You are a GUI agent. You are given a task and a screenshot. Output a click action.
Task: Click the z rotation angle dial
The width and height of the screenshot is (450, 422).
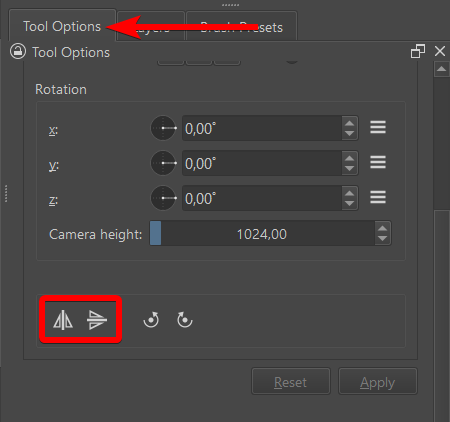click(163, 198)
